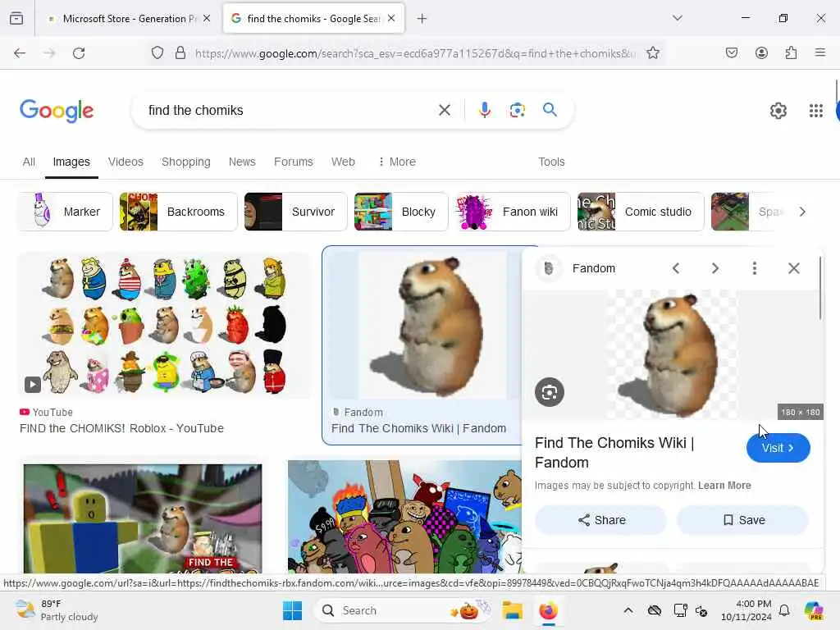Expand the More search options menu
Viewport: 840px width, 630px height.
(397, 162)
